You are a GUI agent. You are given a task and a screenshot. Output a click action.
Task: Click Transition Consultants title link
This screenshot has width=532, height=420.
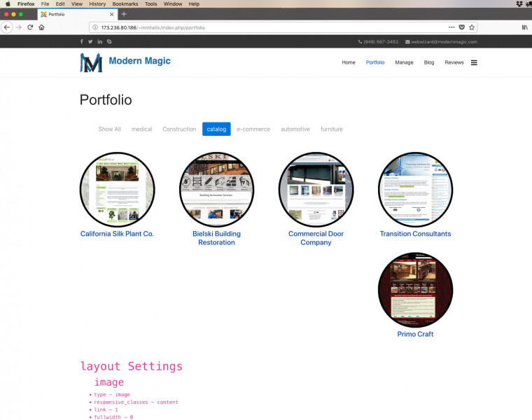tap(415, 234)
